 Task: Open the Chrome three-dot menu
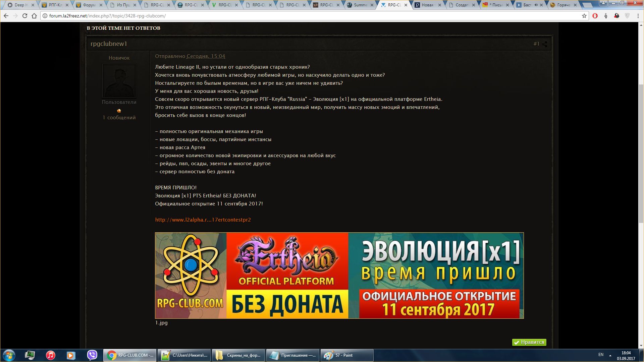click(637, 16)
